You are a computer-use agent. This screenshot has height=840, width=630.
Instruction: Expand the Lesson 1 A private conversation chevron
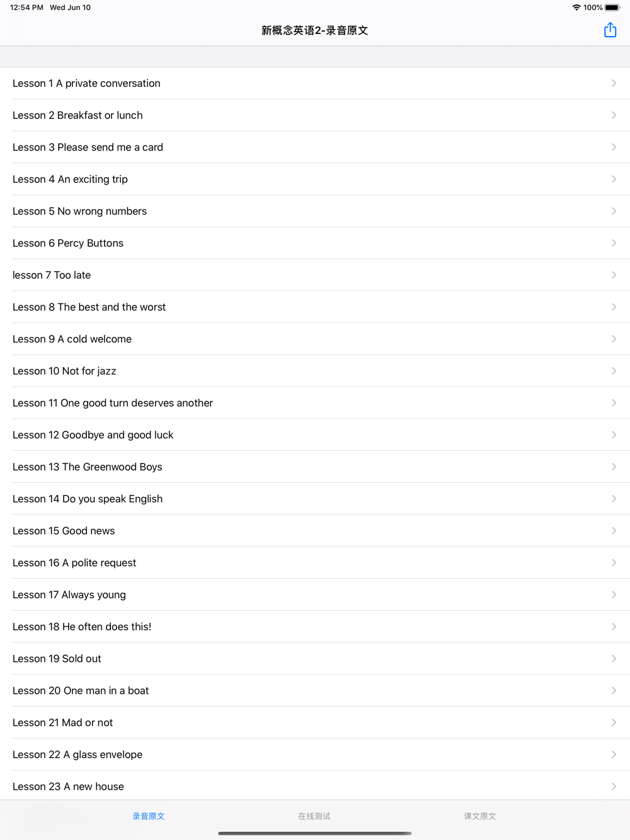[x=614, y=83]
